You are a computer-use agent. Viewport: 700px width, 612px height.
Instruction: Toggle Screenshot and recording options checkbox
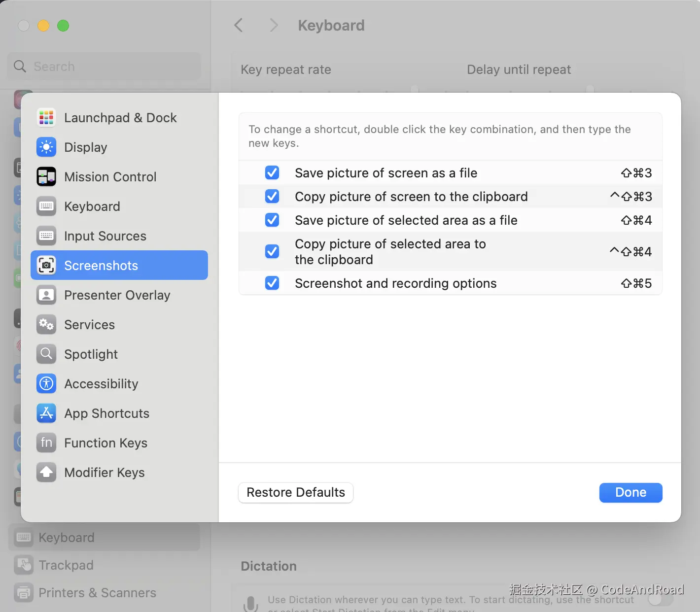pyautogui.click(x=272, y=283)
